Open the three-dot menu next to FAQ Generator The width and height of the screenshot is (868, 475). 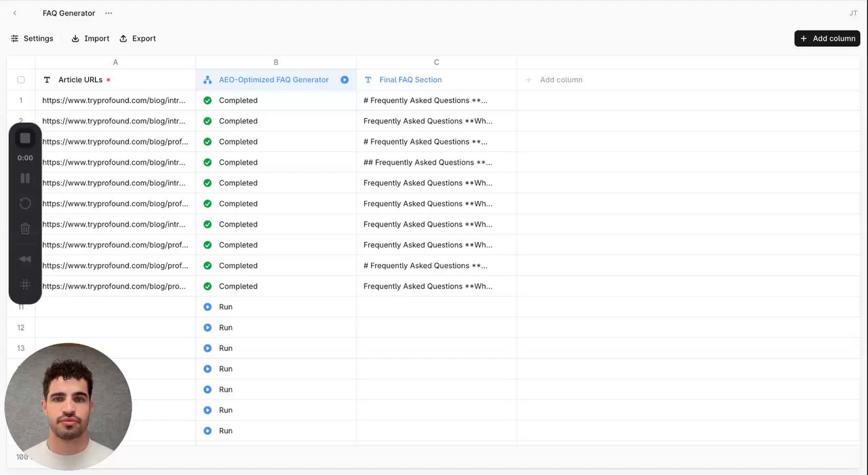click(x=108, y=13)
